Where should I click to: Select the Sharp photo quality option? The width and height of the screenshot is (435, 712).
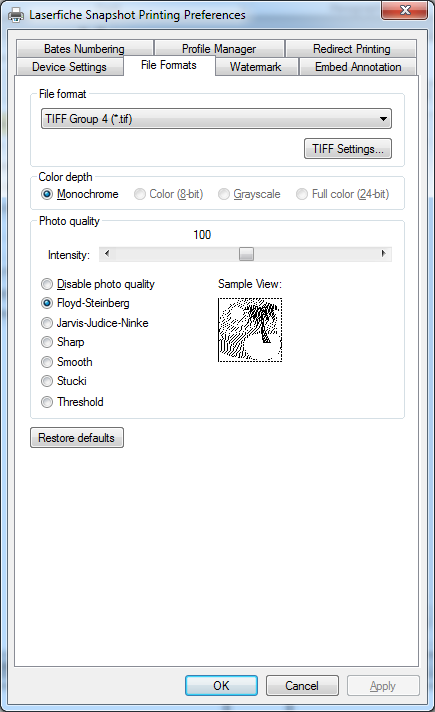click(x=63, y=342)
